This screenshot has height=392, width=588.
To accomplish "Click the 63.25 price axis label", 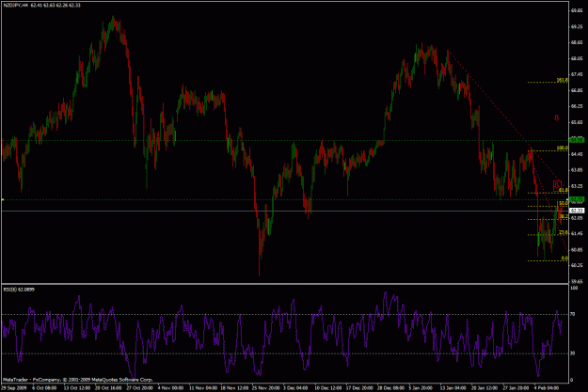I will click(577, 186).
